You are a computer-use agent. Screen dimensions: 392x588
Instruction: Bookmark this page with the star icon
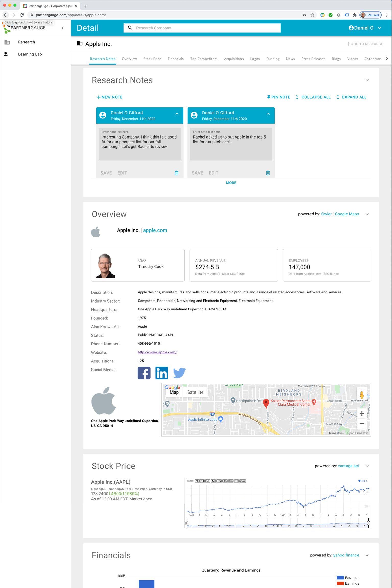click(312, 15)
